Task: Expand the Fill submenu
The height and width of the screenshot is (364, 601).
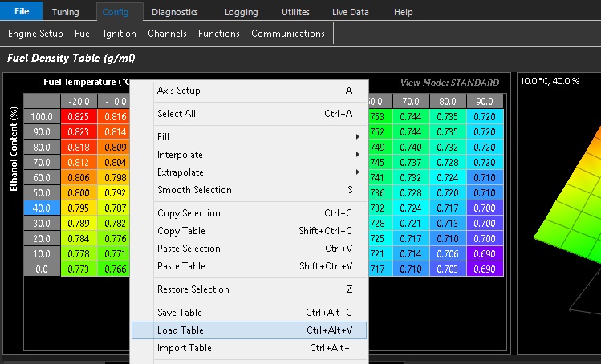Action: (x=249, y=137)
